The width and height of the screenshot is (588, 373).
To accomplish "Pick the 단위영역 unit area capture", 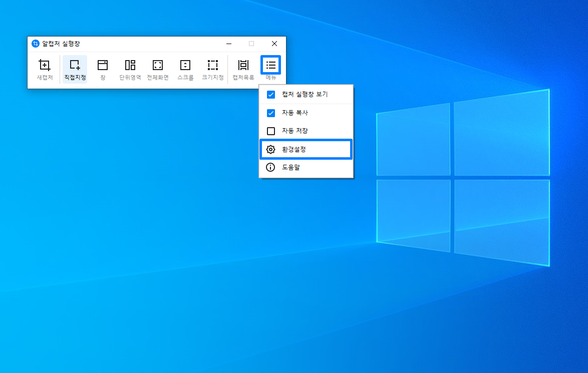I will pos(130,70).
